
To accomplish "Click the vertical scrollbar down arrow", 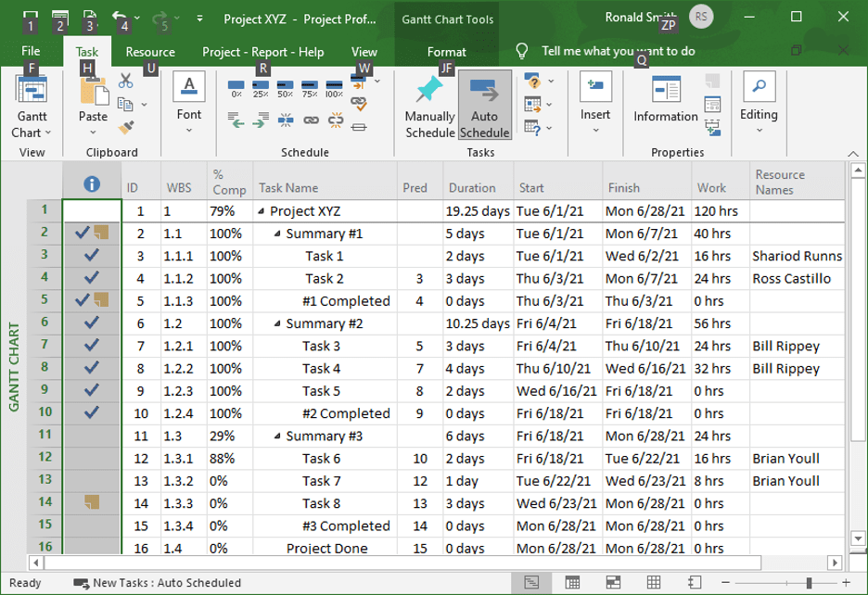I will pos(858,538).
